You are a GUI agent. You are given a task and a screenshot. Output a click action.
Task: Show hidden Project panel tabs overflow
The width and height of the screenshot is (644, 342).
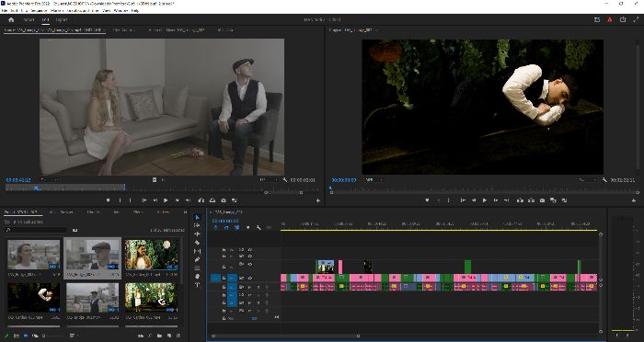coord(185,212)
